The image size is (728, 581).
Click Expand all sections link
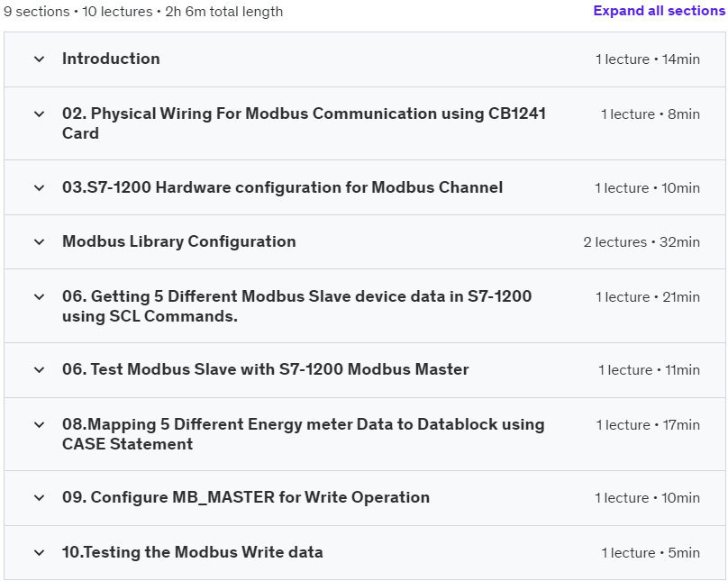pyautogui.click(x=659, y=11)
